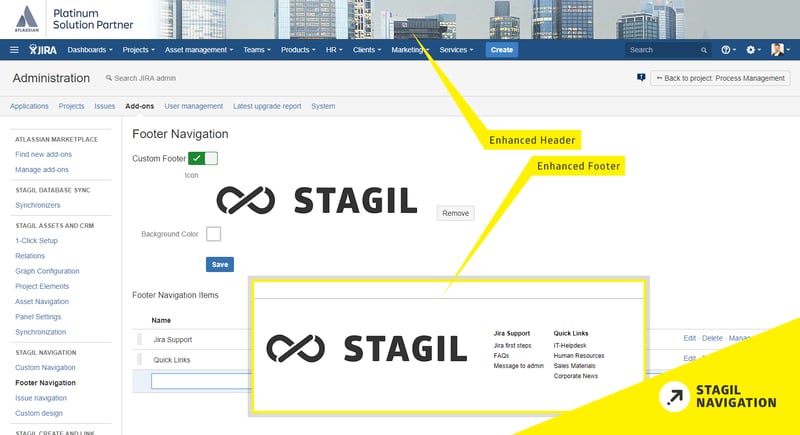Open the Background Color picker swatch
Image resolution: width=800 pixels, height=435 pixels.
click(213, 234)
